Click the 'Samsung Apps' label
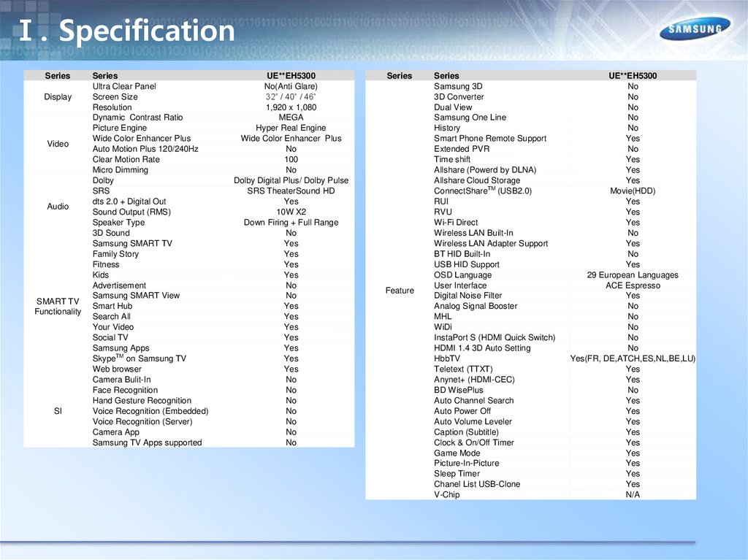Screen dimensions: 748x560 [x=121, y=348]
